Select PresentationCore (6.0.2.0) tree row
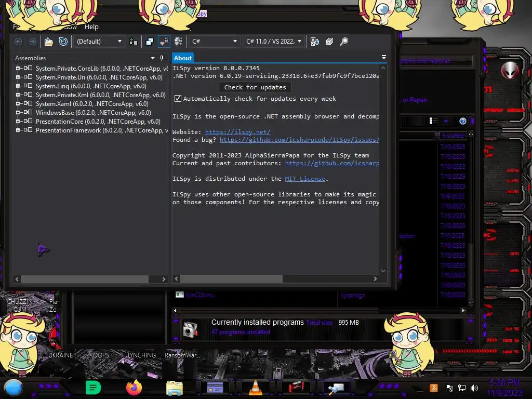Viewport: 532px width, 399px height. click(98, 122)
